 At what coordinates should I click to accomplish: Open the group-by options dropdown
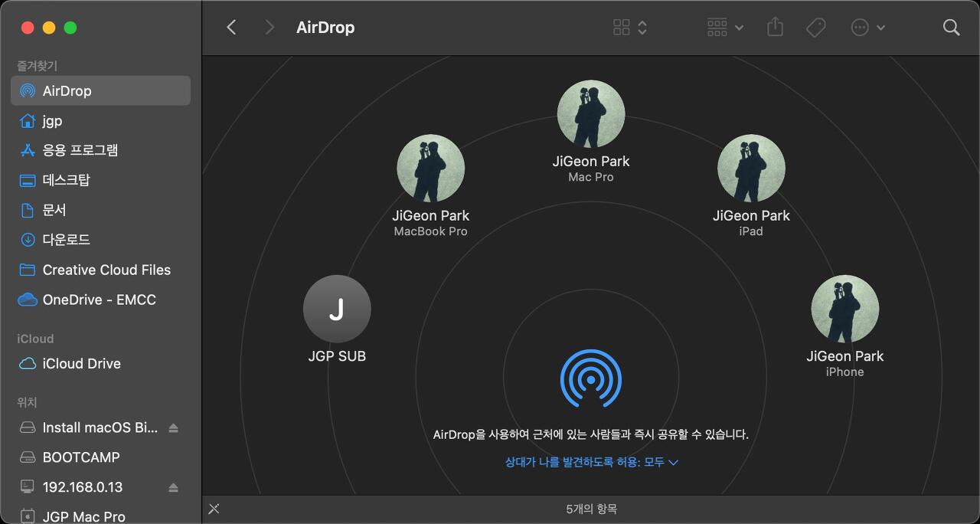(724, 28)
